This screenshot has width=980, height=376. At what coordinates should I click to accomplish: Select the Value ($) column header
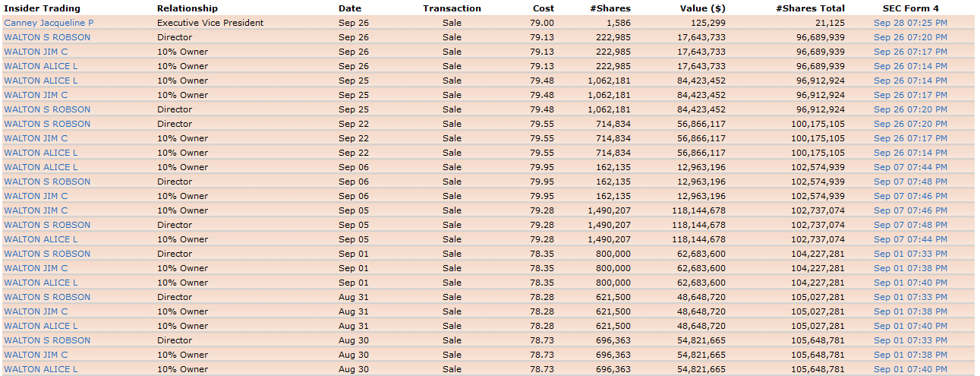click(x=703, y=8)
